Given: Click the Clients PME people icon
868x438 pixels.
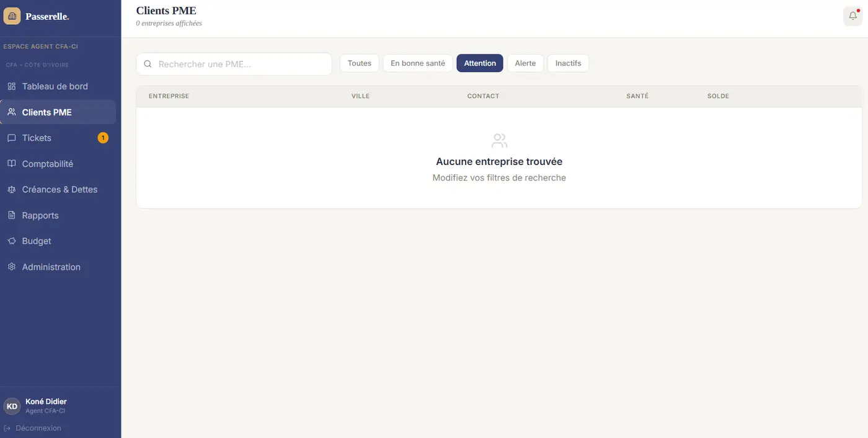Looking at the screenshot, I should point(11,112).
